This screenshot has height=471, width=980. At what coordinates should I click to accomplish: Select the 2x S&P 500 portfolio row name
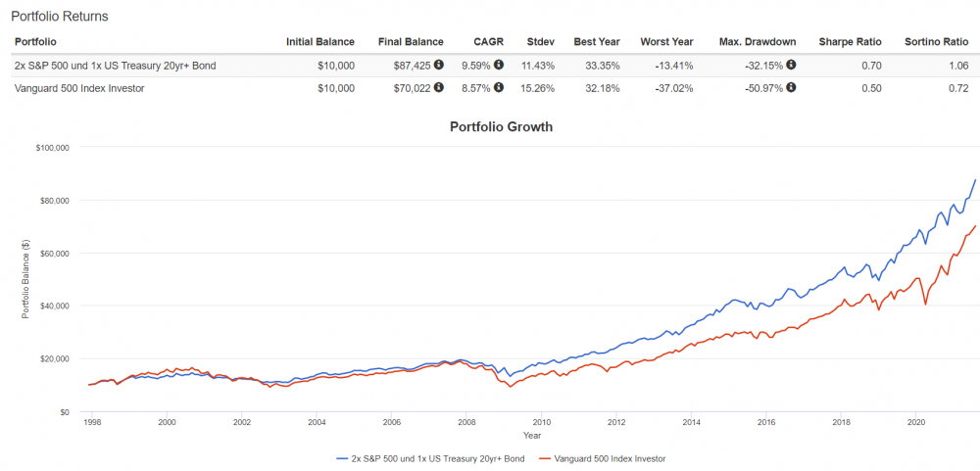click(x=114, y=66)
